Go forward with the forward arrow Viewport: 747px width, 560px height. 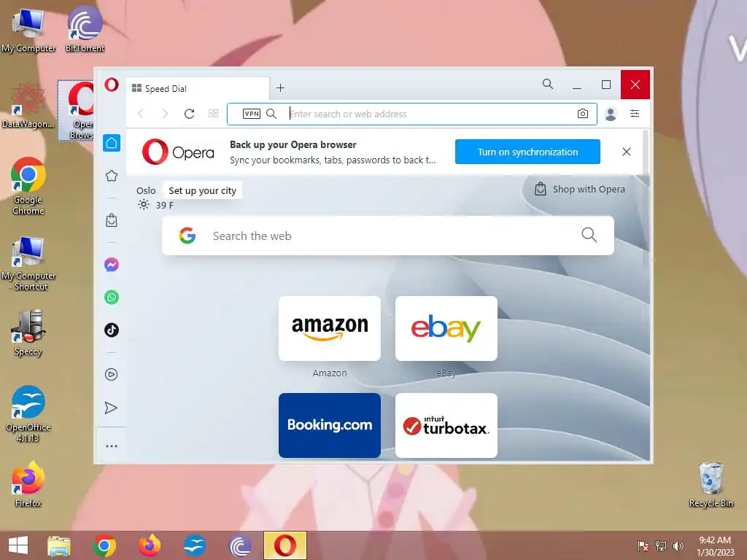tap(165, 113)
